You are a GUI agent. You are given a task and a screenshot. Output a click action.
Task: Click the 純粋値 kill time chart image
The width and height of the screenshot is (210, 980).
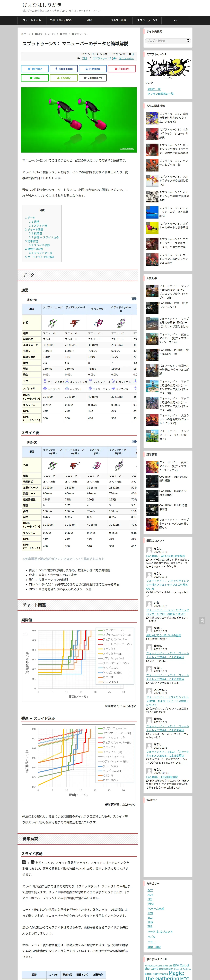(79, 664)
